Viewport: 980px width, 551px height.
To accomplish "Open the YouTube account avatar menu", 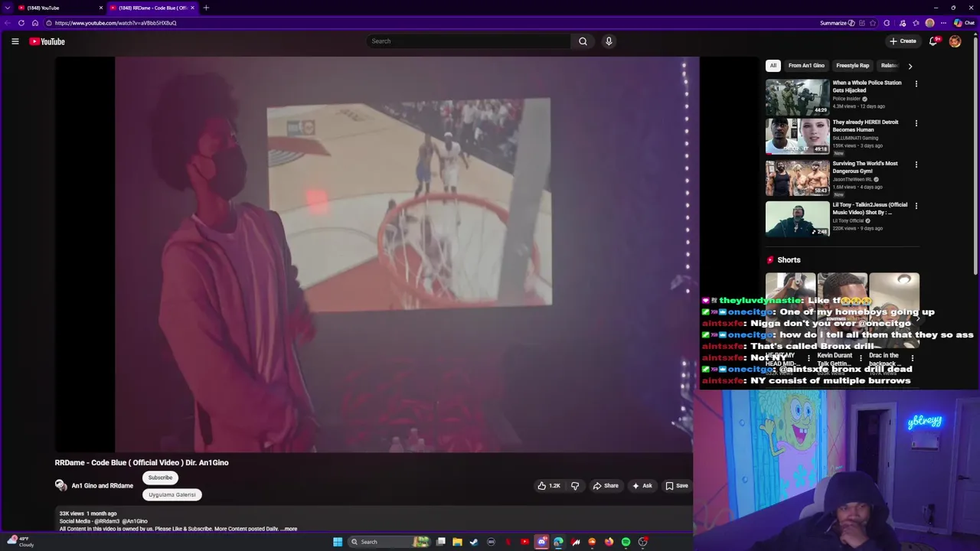I will 955,41.
